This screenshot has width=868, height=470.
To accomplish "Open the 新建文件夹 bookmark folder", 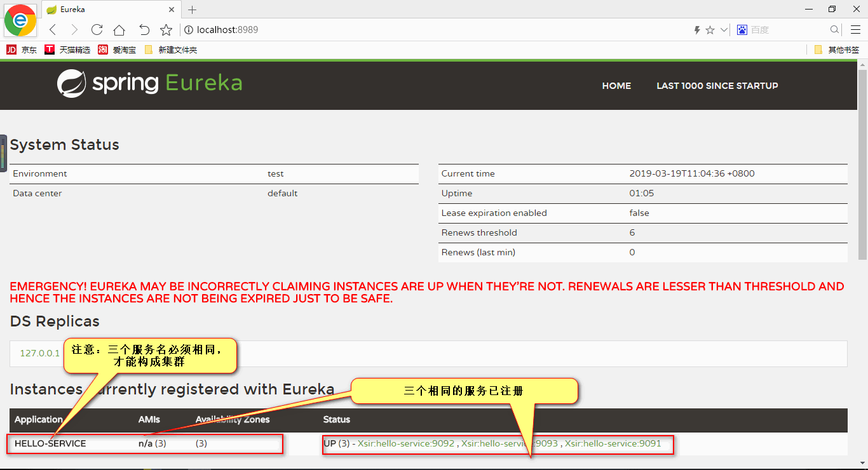I will click(170, 50).
